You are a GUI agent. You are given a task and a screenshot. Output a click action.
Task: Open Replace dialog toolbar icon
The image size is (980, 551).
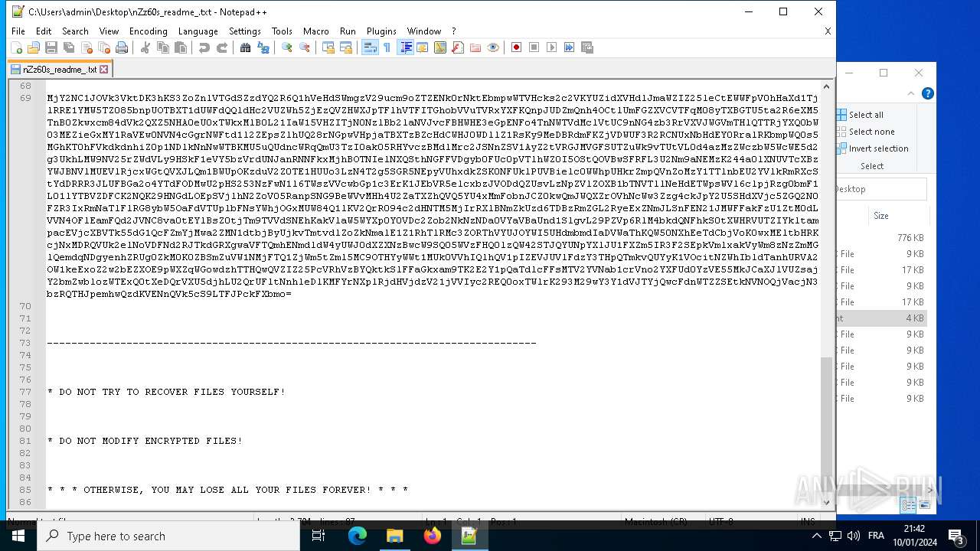click(x=263, y=47)
